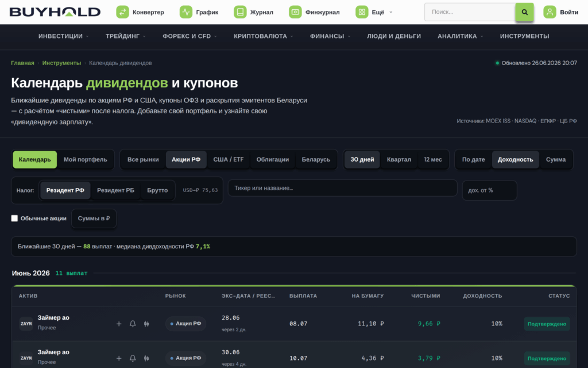Switch to Календарь tab
The width and height of the screenshot is (588, 368).
click(x=35, y=160)
